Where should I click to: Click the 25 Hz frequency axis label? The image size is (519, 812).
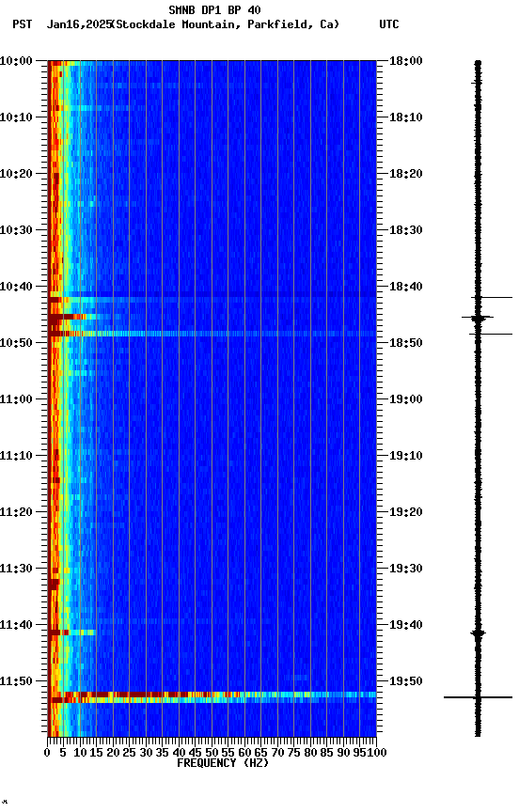click(x=130, y=753)
